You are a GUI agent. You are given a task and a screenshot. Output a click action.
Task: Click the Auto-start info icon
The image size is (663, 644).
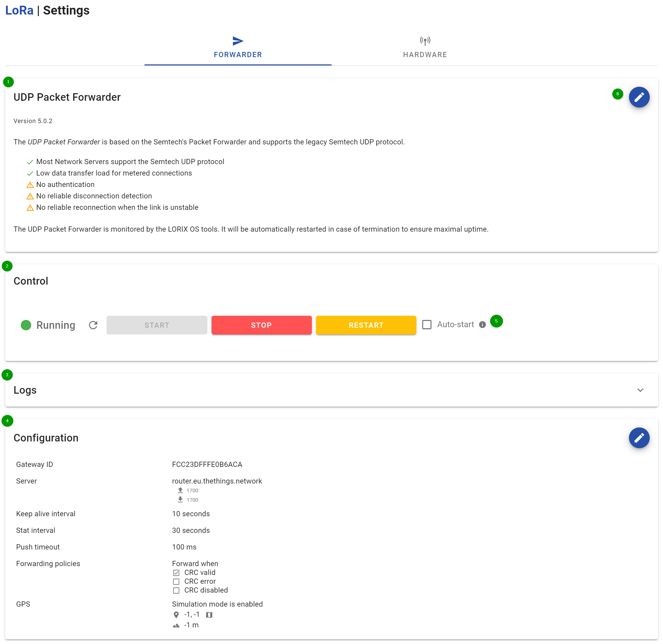coord(482,325)
